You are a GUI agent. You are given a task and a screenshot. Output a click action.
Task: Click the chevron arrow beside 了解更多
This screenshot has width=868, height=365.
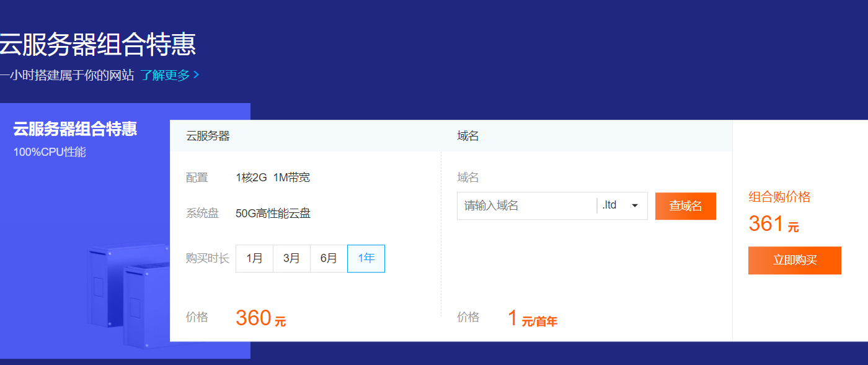click(x=196, y=75)
